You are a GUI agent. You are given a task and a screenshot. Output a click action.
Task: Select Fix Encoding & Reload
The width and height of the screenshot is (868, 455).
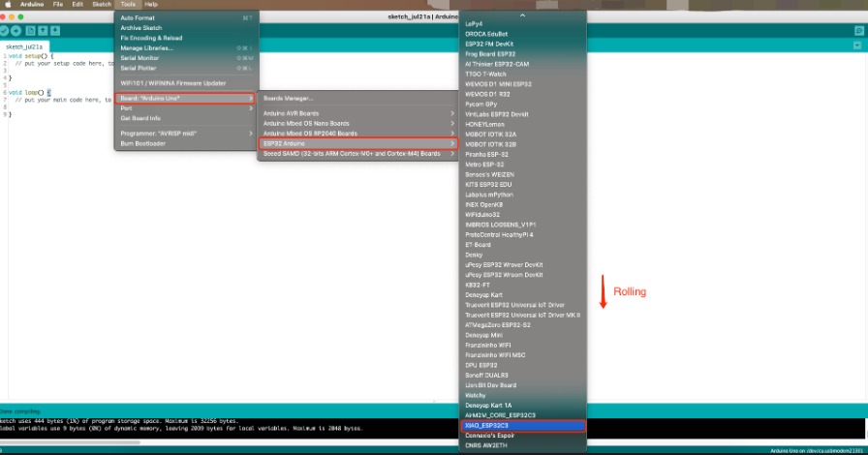click(x=186, y=38)
